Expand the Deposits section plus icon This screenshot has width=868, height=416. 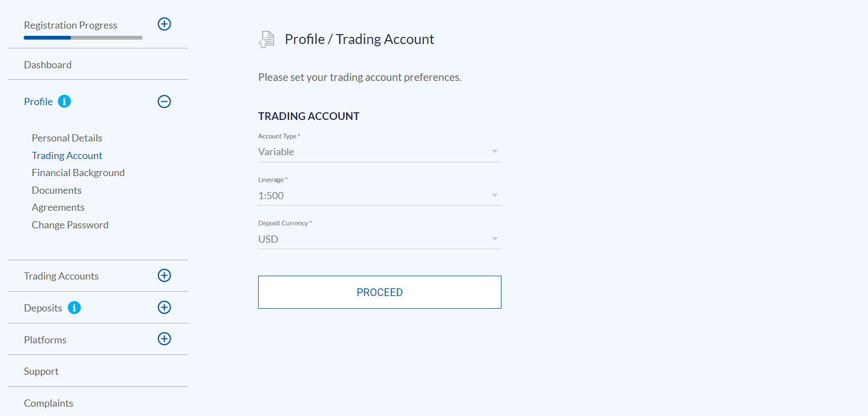(x=164, y=308)
